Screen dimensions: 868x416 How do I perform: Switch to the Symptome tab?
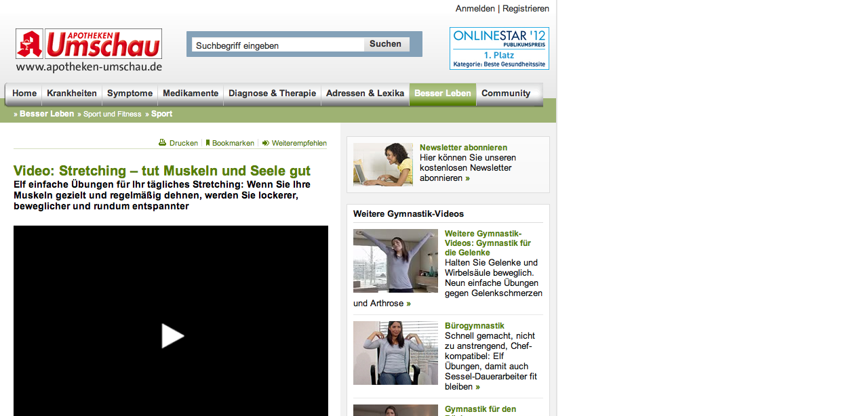point(130,93)
